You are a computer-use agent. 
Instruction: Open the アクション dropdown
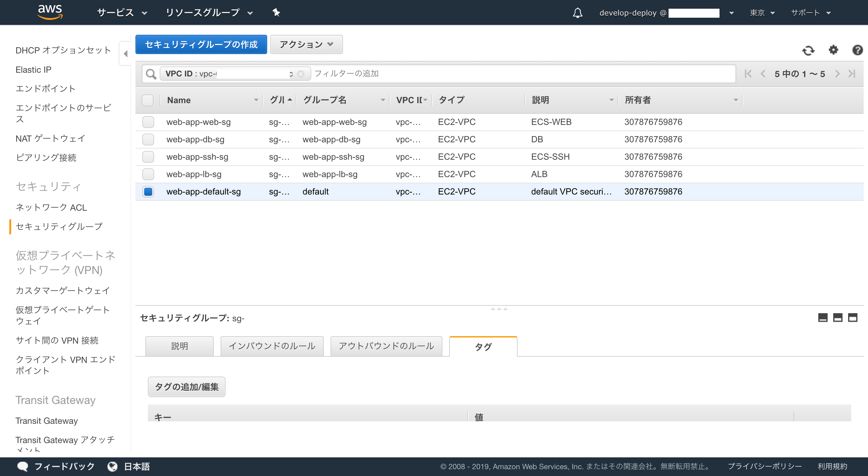306,44
